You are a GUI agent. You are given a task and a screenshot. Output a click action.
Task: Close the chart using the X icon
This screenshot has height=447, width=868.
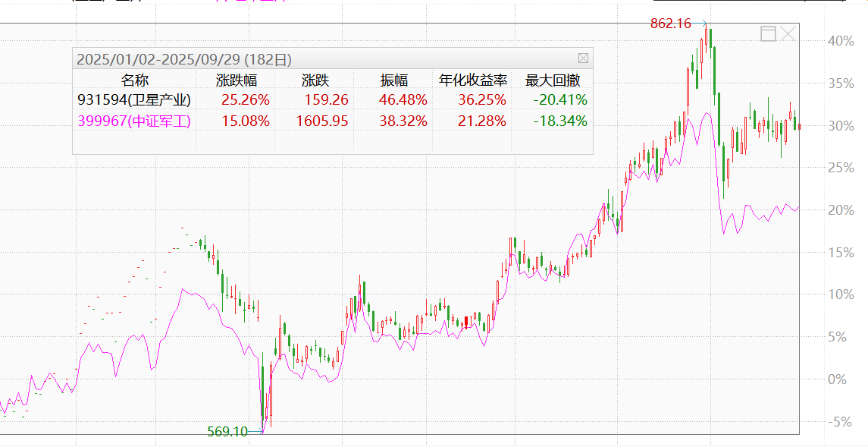tap(788, 33)
